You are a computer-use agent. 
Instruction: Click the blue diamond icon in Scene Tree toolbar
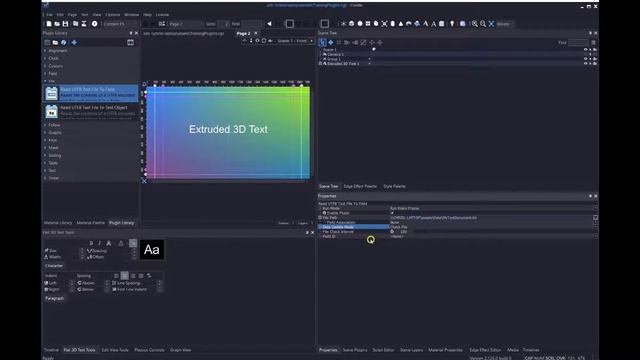(331, 42)
